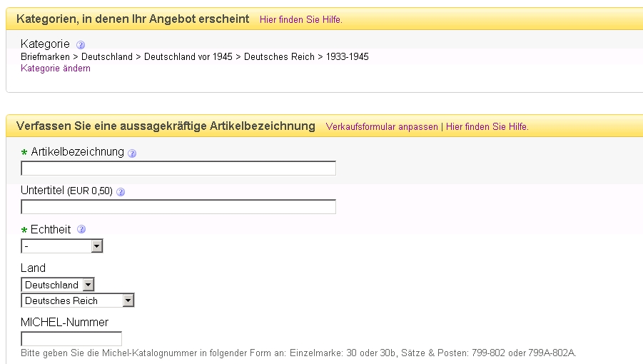Click the category breadcrumb path text
The height and width of the screenshot is (364, 643).
click(194, 57)
